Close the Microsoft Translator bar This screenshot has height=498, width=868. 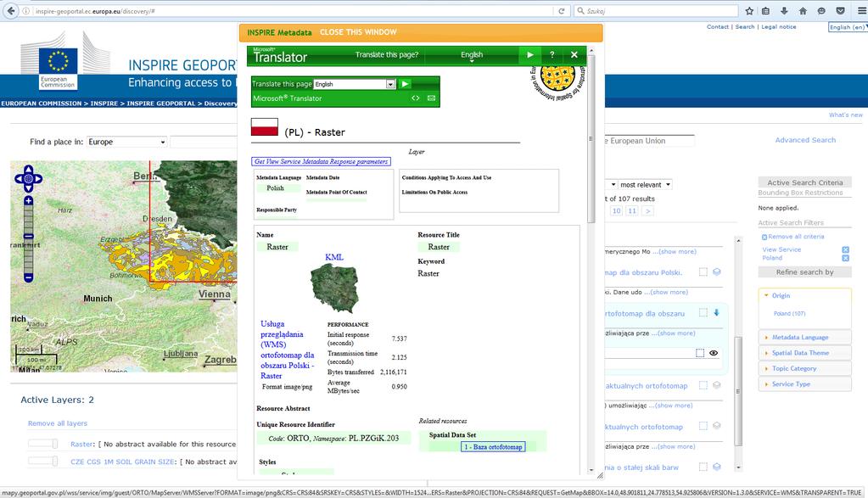[574, 55]
